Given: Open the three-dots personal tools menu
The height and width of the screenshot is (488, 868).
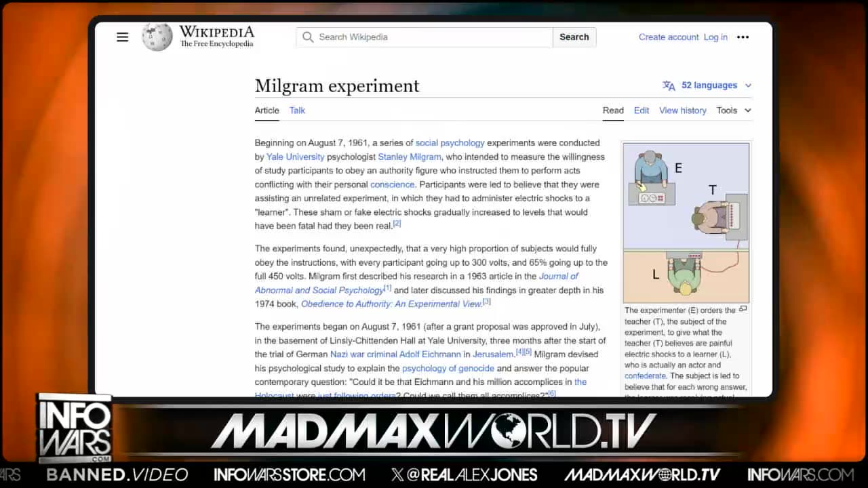Looking at the screenshot, I should click(743, 37).
